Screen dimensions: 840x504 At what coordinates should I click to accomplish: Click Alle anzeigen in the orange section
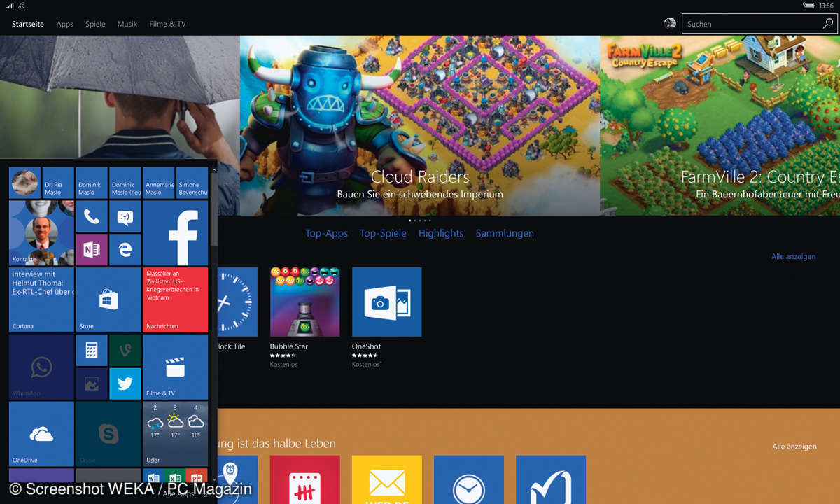click(x=794, y=447)
